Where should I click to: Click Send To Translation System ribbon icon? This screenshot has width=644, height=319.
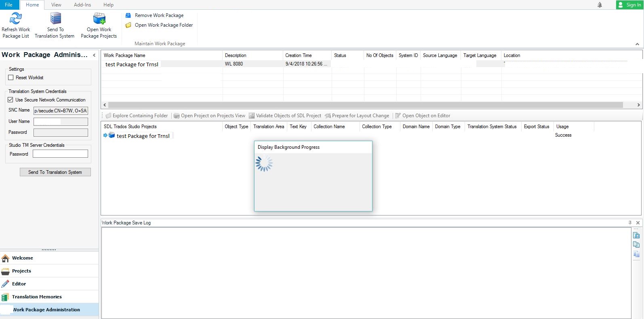coord(55,19)
